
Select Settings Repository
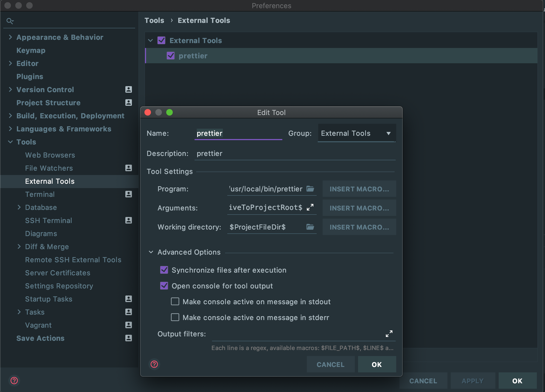pyautogui.click(x=59, y=286)
